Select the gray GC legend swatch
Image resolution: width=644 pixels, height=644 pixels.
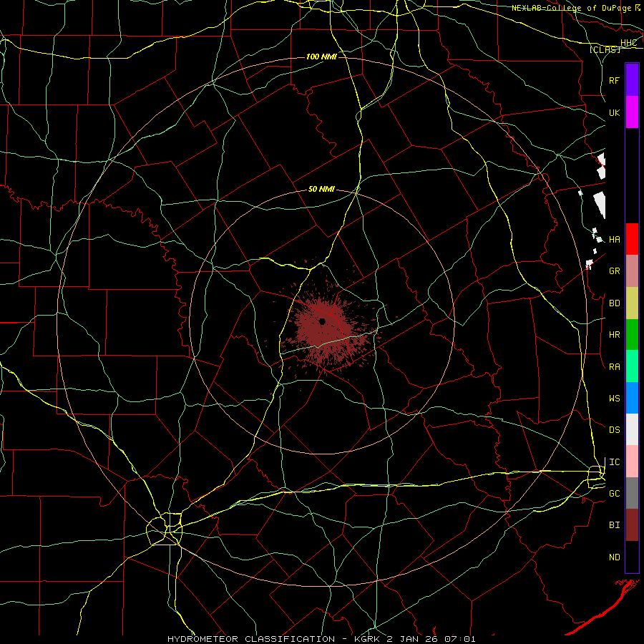pyautogui.click(x=632, y=493)
